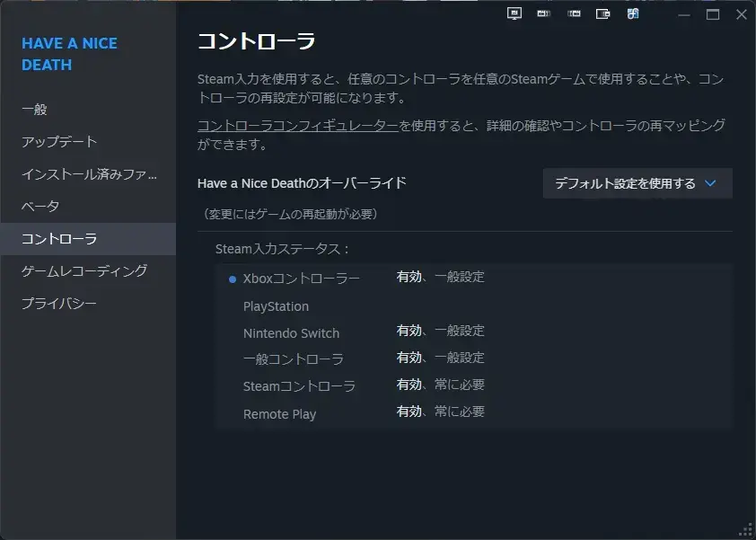Click the title-bar icon showing large and small windows
The image size is (756, 540).
pos(603,13)
